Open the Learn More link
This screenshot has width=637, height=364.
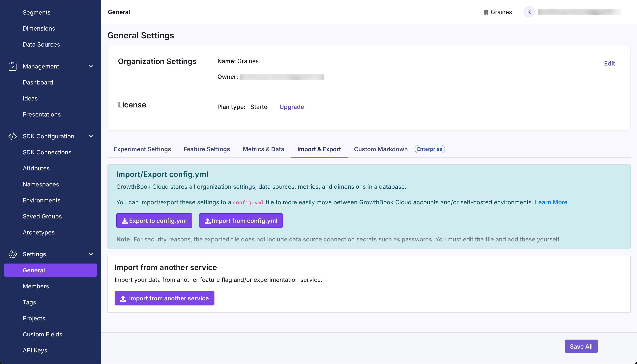(551, 202)
